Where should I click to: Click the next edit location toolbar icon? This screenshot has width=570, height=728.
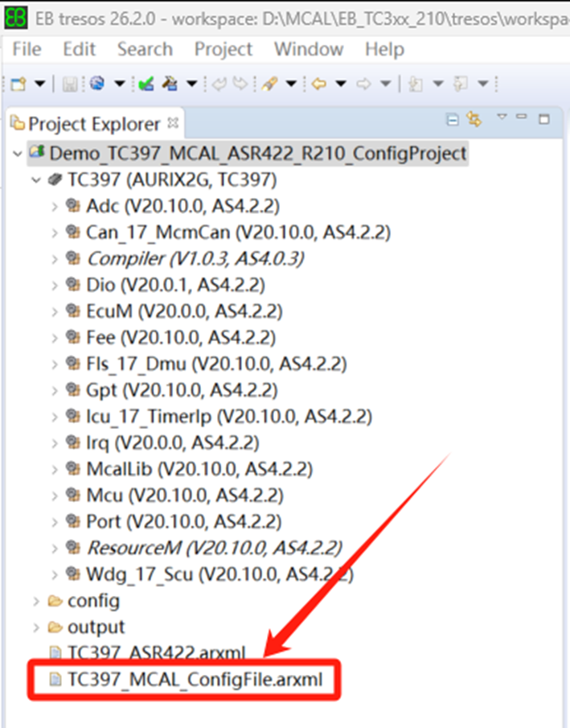coord(460,84)
